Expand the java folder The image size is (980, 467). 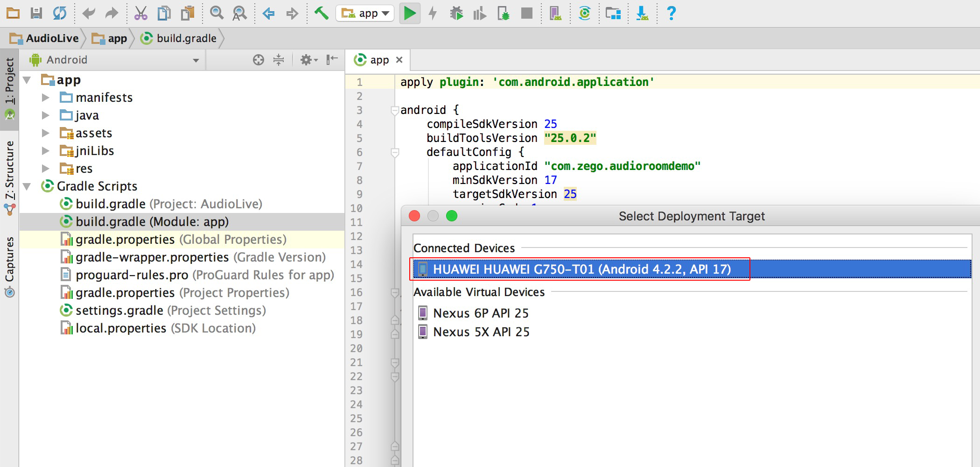[x=45, y=115]
